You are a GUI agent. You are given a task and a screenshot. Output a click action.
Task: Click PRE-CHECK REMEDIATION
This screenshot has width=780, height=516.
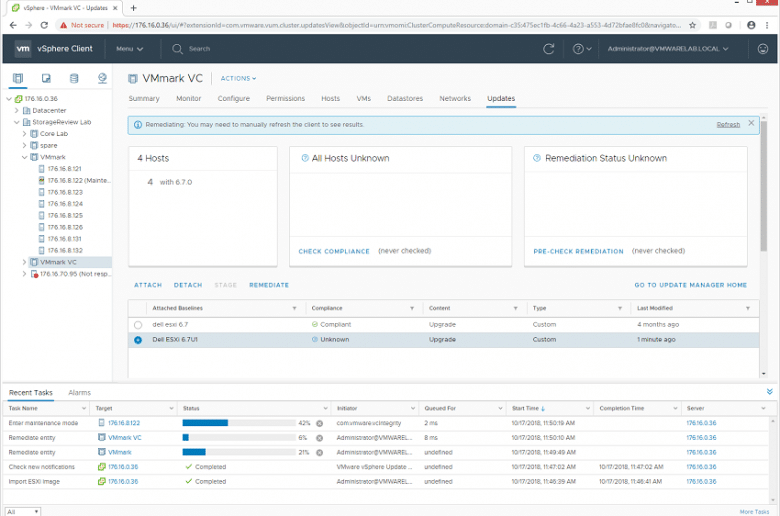pyautogui.click(x=578, y=251)
